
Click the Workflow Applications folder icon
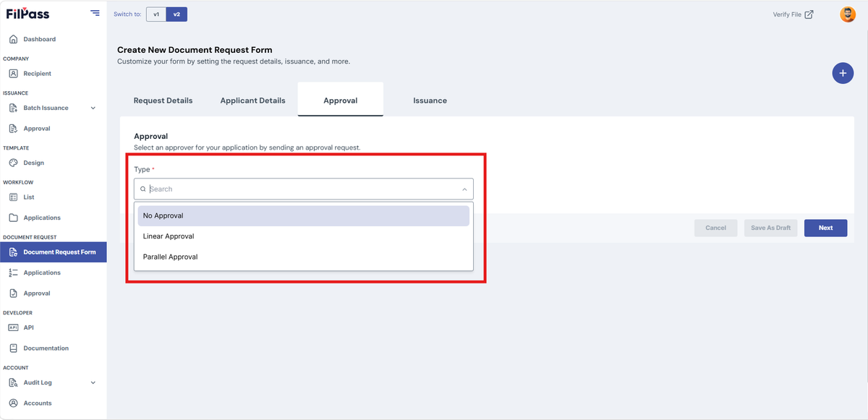tap(13, 218)
